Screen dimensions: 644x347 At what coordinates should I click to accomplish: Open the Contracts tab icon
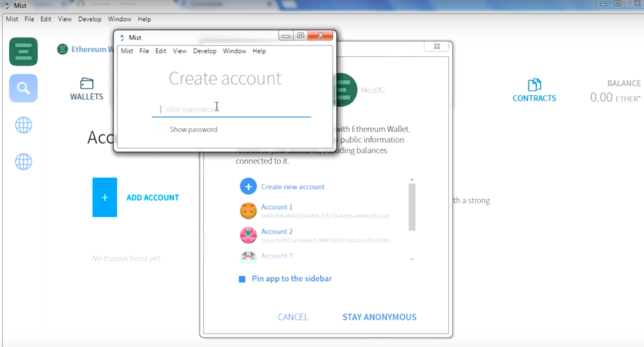point(534,85)
